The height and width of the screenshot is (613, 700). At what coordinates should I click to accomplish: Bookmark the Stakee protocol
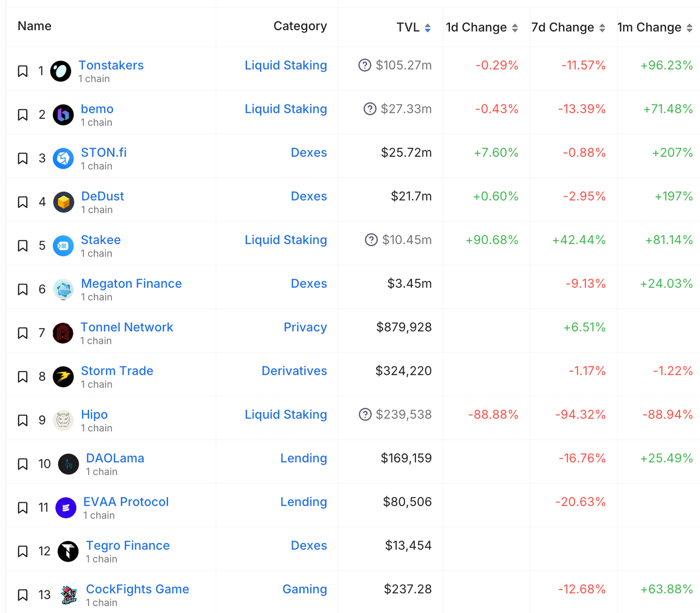click(x=23, y=246)
